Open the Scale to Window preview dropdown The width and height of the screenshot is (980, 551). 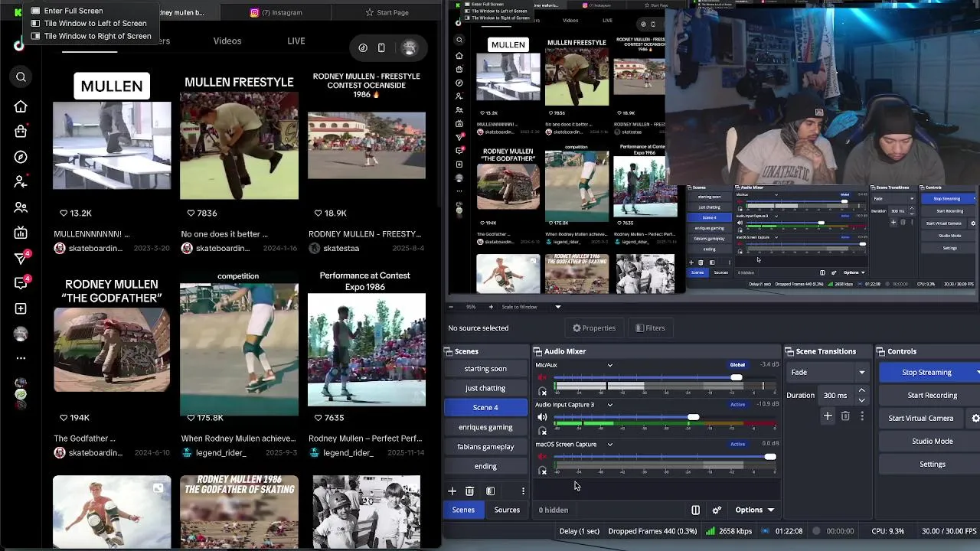(x=530, y=307)
